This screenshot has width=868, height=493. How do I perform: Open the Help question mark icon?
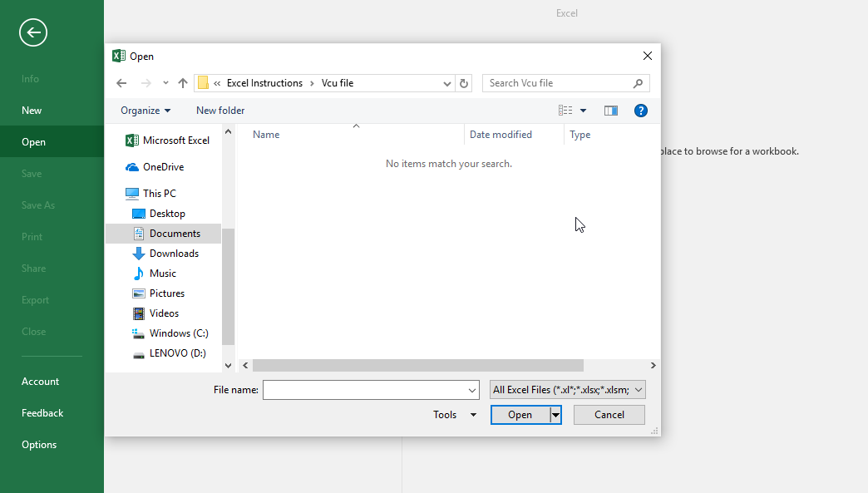[640, 111]
